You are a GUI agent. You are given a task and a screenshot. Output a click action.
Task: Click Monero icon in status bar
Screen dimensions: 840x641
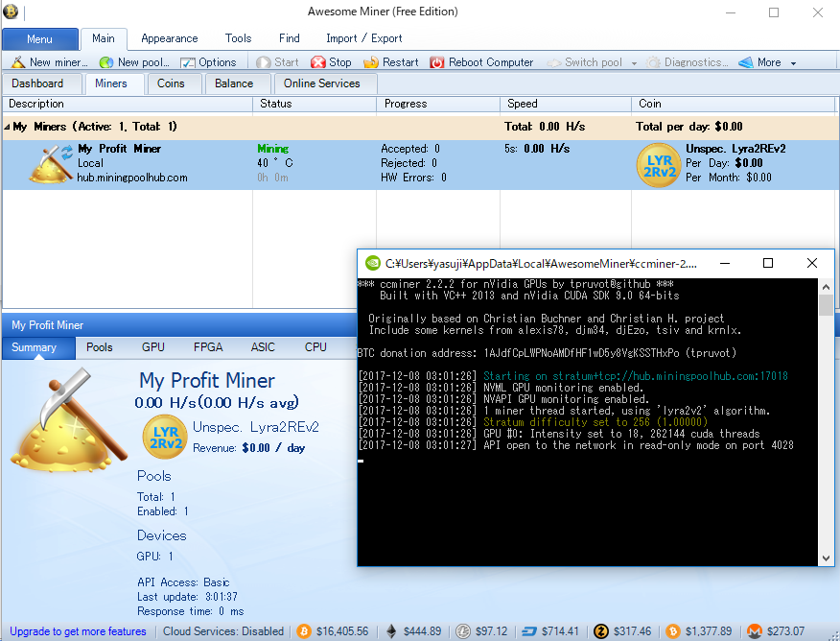pos(755,631)
